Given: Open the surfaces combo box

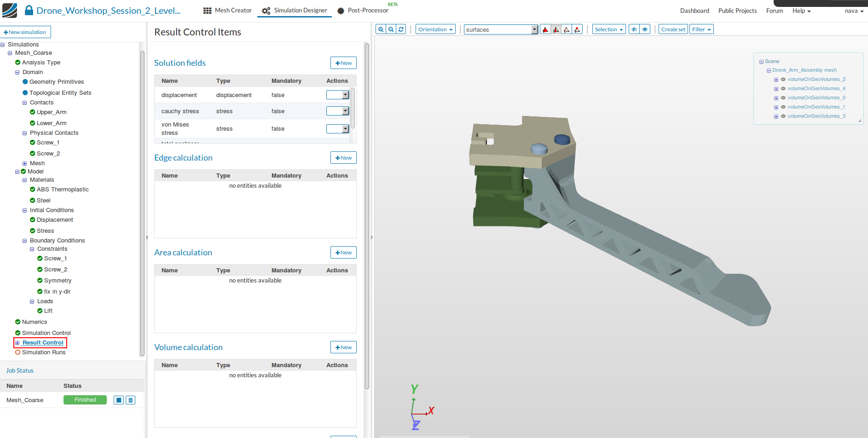Looking at the screenshot, I should tap(501, 30).
